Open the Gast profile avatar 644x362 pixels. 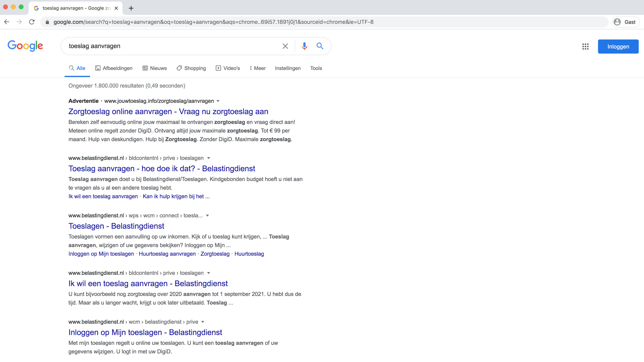pos(618,22)
